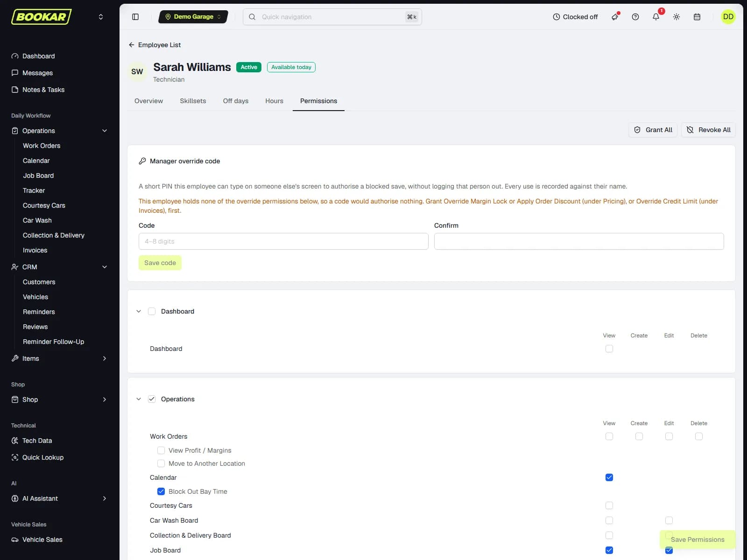Expand the AI Assistant section chevron
The height and width of the screenshot is (560, 747).
[105, 498]
